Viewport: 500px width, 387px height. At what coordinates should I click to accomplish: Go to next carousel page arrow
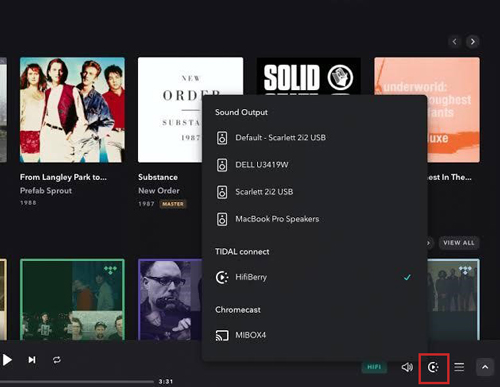473,42
